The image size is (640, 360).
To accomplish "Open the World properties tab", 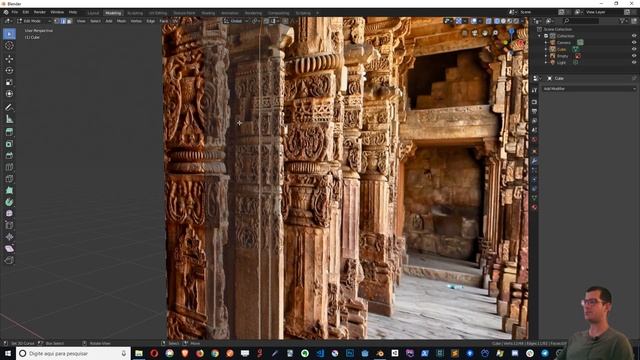I will click(x=534, y=140).
